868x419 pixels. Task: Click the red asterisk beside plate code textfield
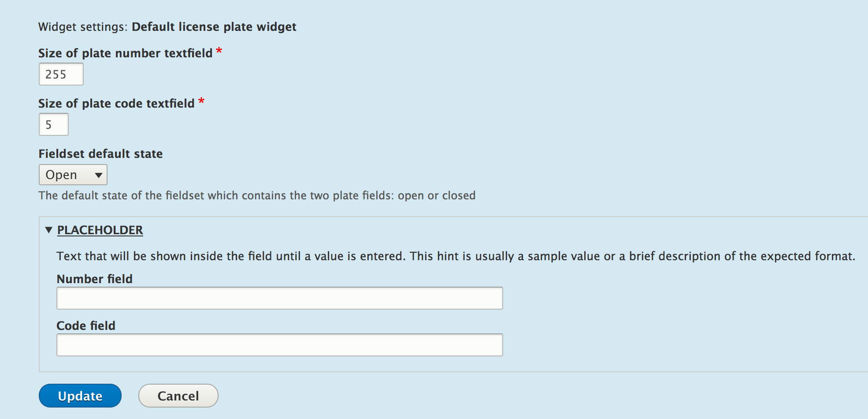(201, 101)
